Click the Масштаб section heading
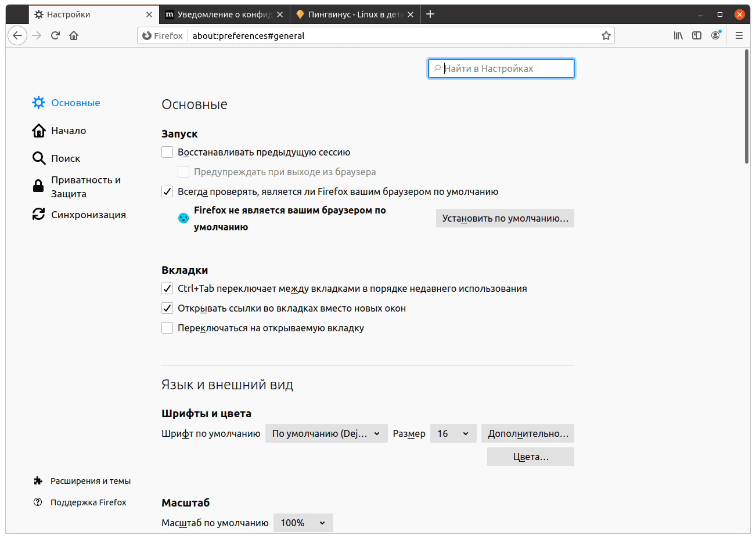756x539 pixels. coord(185,502)
